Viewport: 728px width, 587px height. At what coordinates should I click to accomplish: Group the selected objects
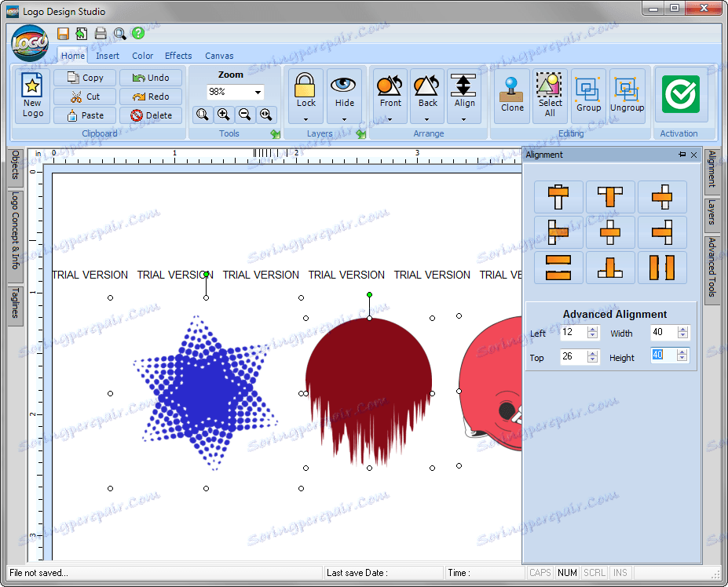[588, 96]
